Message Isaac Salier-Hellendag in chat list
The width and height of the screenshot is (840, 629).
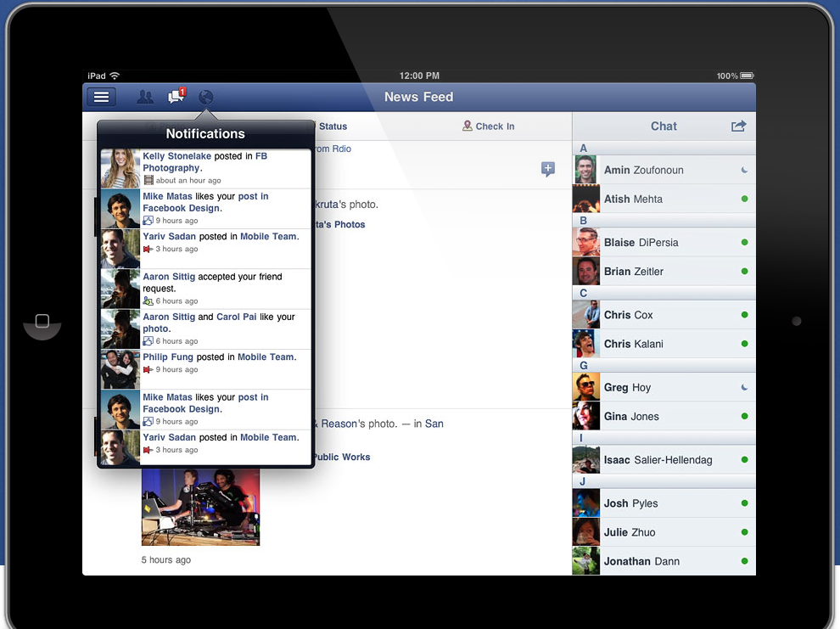point(664,460)
